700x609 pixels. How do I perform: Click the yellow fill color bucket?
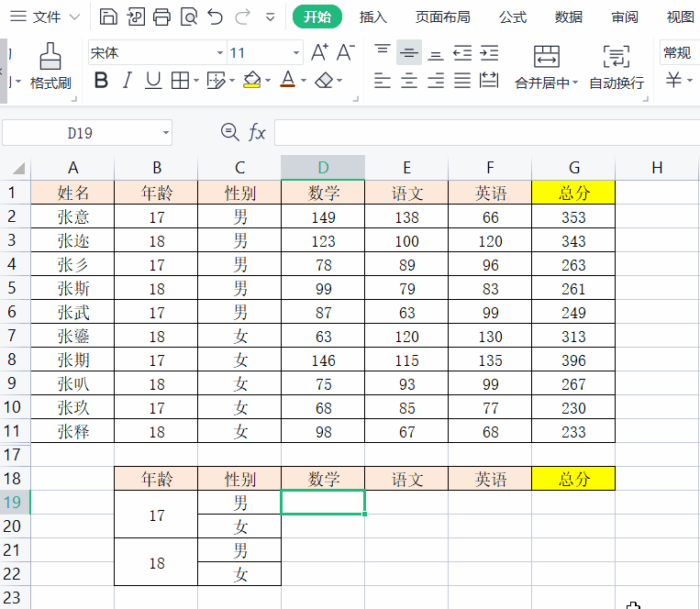click(x=252, y=81)
